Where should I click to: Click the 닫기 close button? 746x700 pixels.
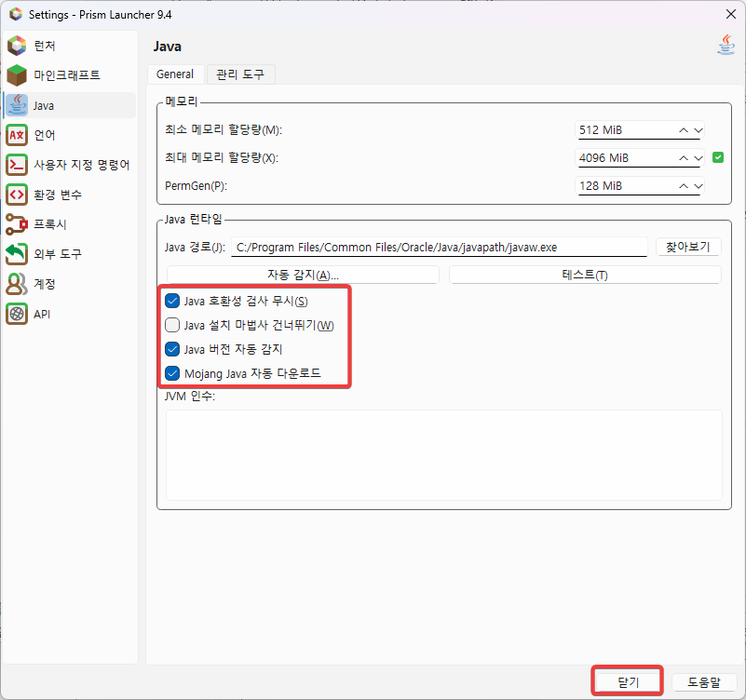pyautogui.click(x=628, y=682)
